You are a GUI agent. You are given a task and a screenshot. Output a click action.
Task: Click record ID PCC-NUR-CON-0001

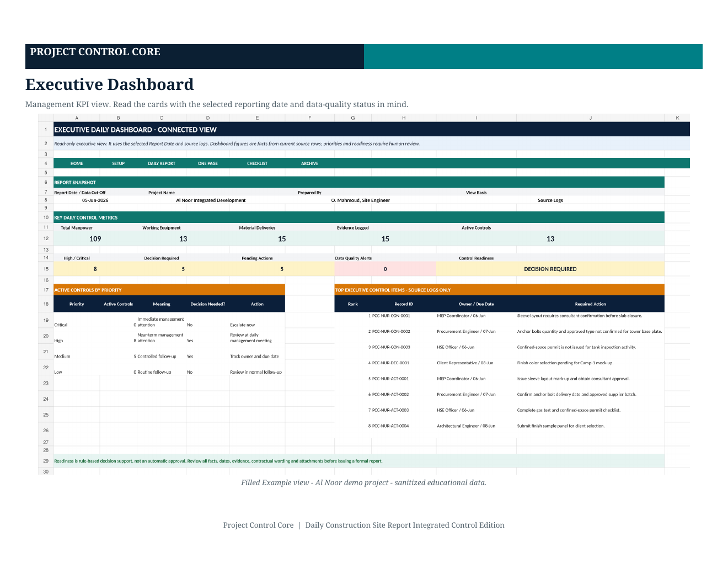point(391,316)
